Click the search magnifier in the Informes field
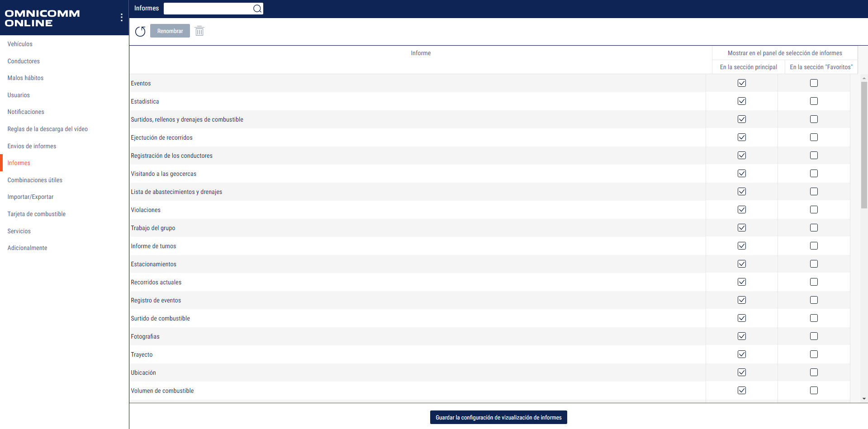Viewport: 868px width, 429px height. [257, 8]
